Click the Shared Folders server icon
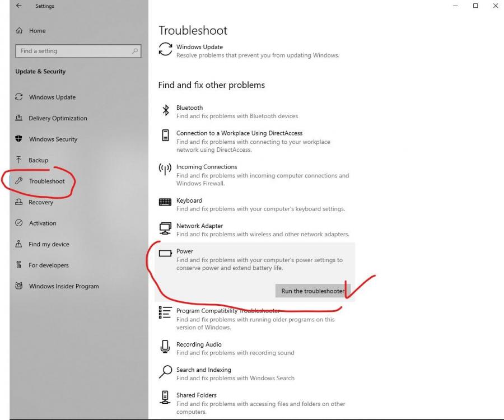The width and height of the screenshot is (504, 420). point(165,397)
